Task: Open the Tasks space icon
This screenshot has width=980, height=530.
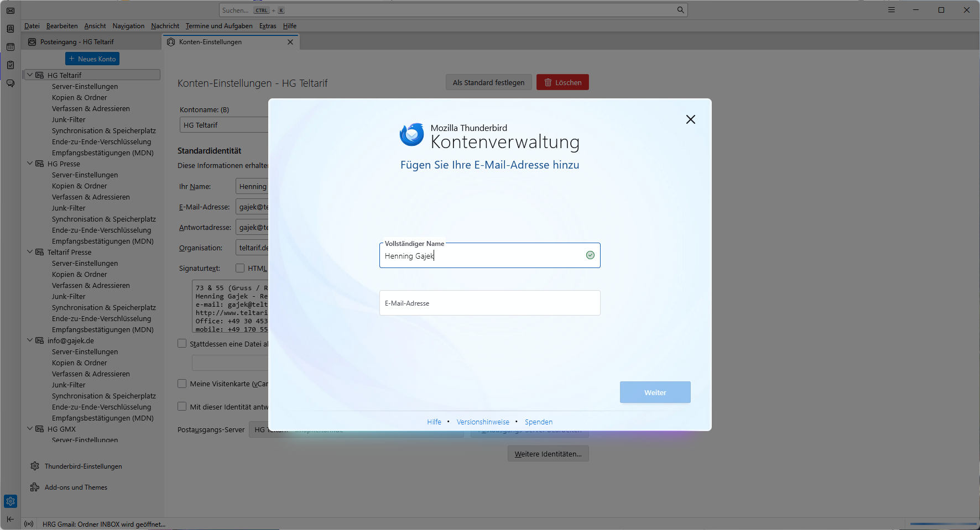Action: coord(11,65)
